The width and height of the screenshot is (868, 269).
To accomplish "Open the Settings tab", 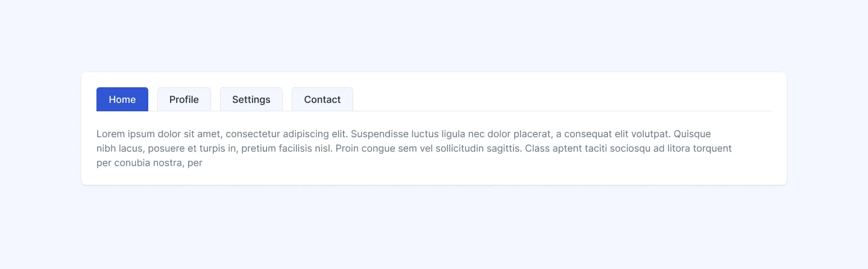I will [x=251, y=99].
